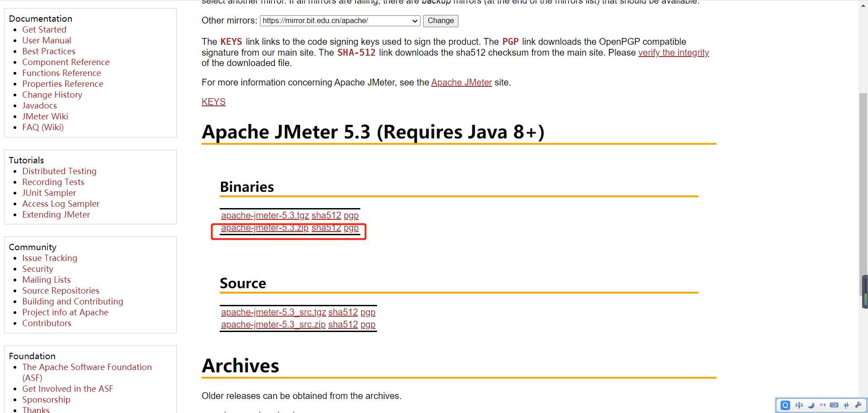This screenshot has height=413, width=868.
Task: Open Project info at Apache link
Action: click(x=66, y=312)
